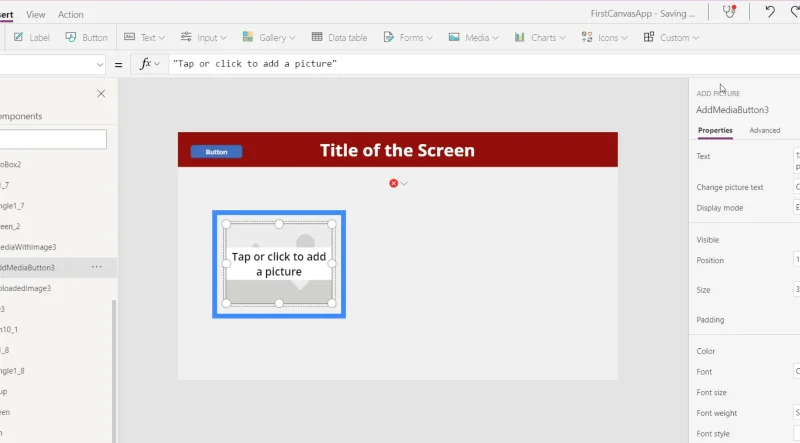This screenshot has height=443, width=800.
Task: Open the Insert menu tab
Action: [7, 14]
